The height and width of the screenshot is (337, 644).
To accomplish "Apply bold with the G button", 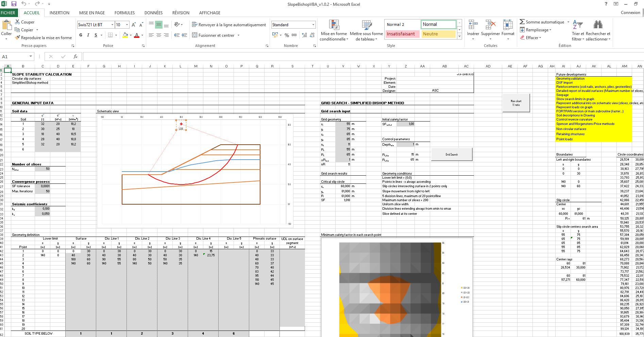I will (81, 35).
